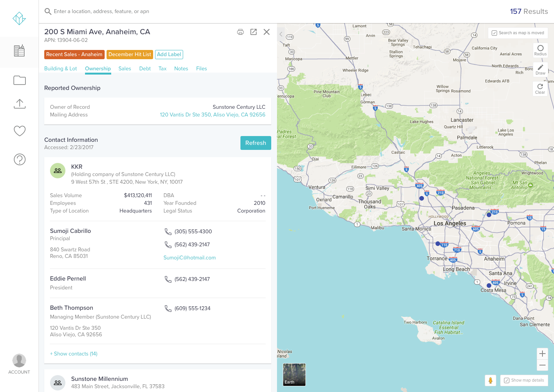Select the Draw map tool
Screen dimensions: 554x392
click(x=541, y=70)
